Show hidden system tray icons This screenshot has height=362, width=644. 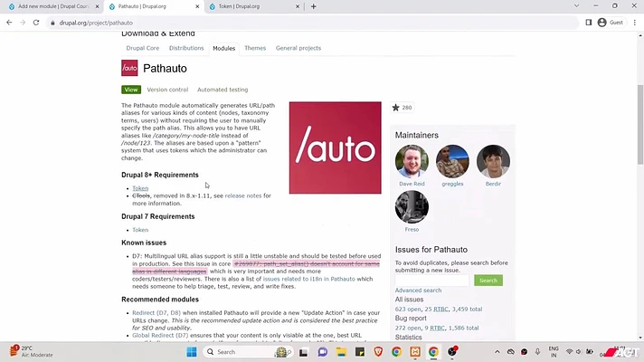coord(497,352)
